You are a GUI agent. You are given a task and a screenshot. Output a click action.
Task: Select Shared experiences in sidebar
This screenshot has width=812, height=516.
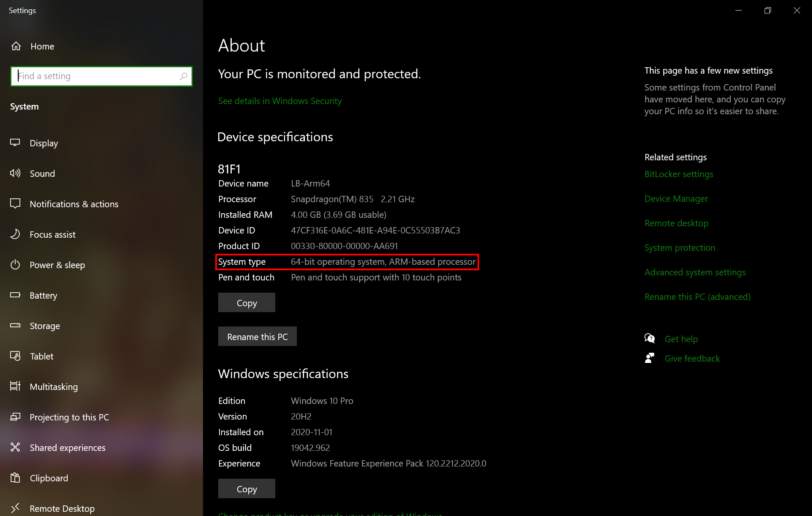(68, 447)
